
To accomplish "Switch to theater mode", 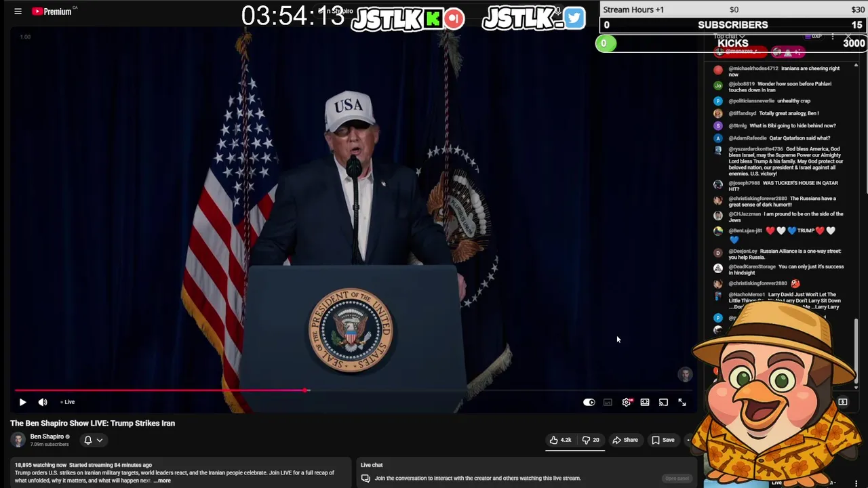I will coord(645,402).
